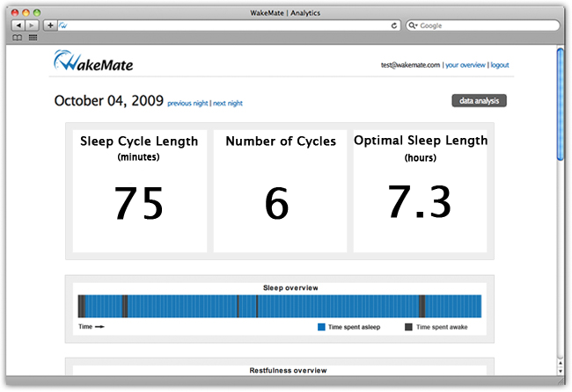Open the bookmarks book icon
Viewport: 572px width, 392px height.
pos(17,38)
